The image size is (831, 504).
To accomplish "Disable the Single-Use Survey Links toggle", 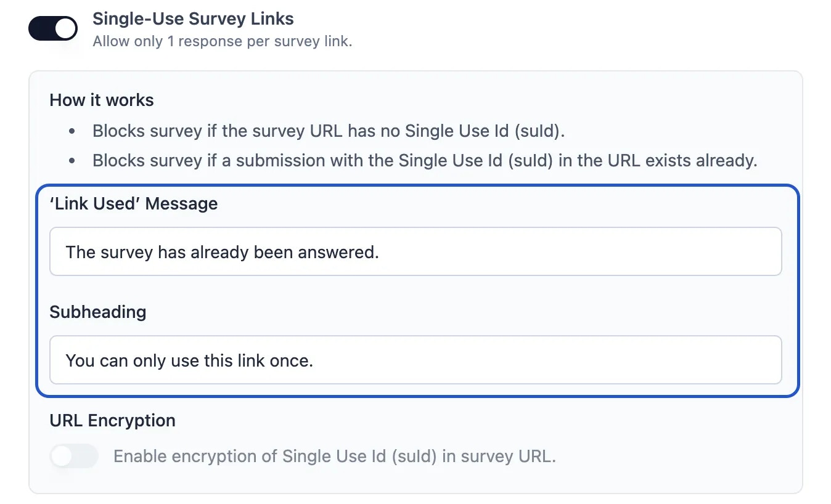I will [52, 28].
